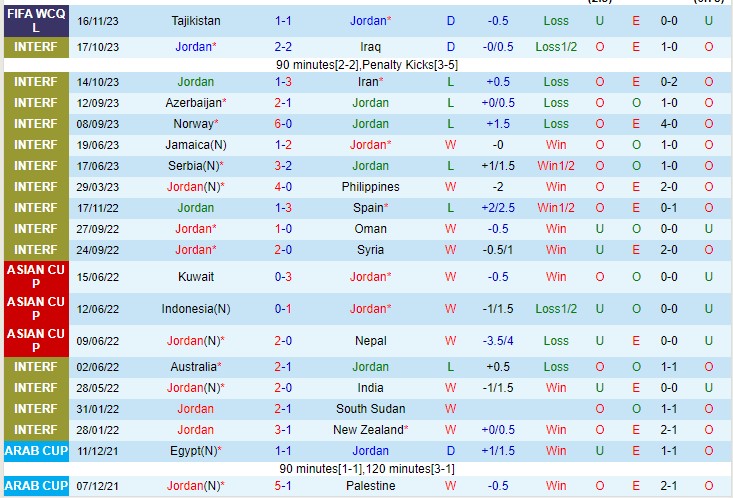
Task: Click the Australia team name
Action: coord(193,367)
